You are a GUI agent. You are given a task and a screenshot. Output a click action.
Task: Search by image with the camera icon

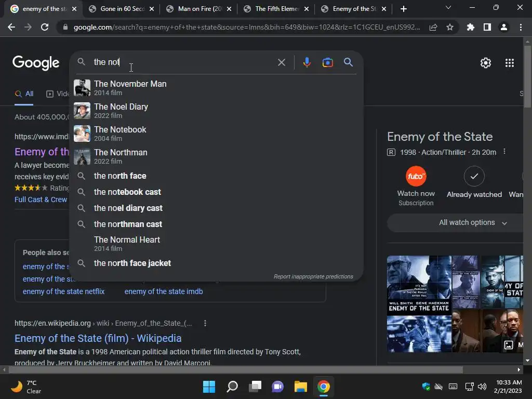327,62
